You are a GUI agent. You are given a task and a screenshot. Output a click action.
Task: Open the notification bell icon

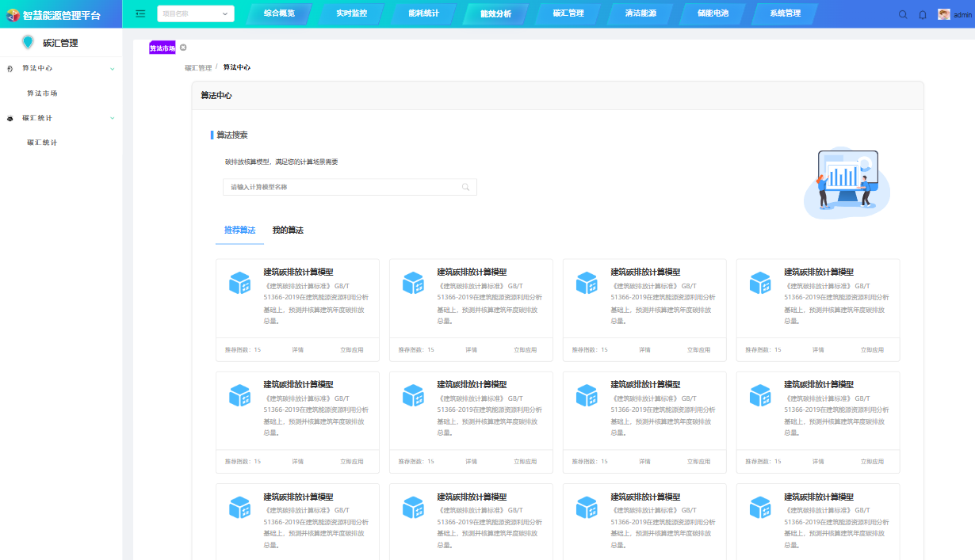[922, 14]
